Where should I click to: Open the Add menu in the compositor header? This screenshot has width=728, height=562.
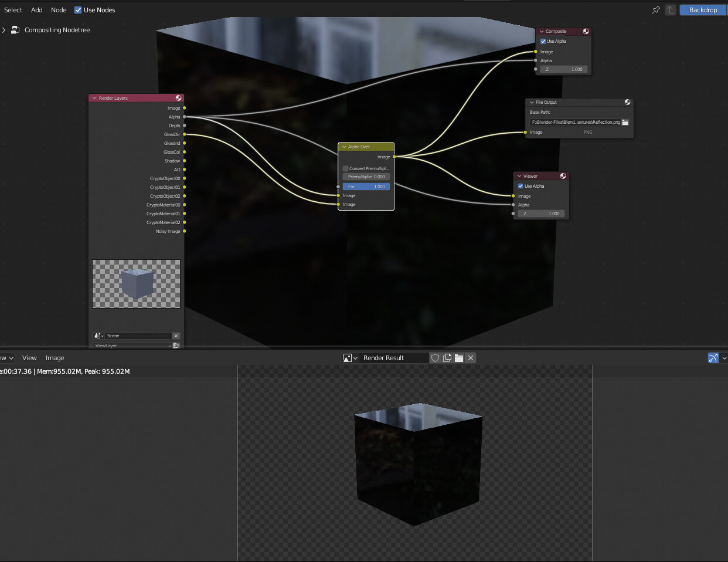click(x=36, y=9)
